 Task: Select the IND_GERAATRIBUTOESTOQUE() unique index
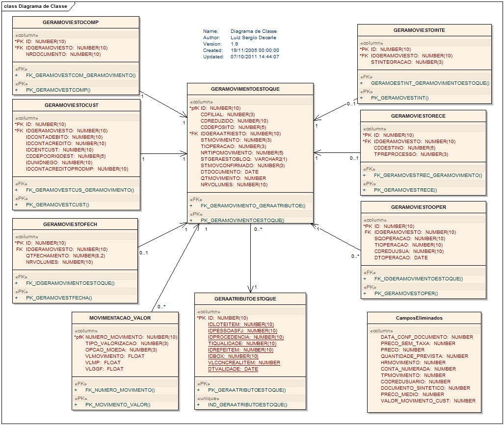[x=247, y=405]
